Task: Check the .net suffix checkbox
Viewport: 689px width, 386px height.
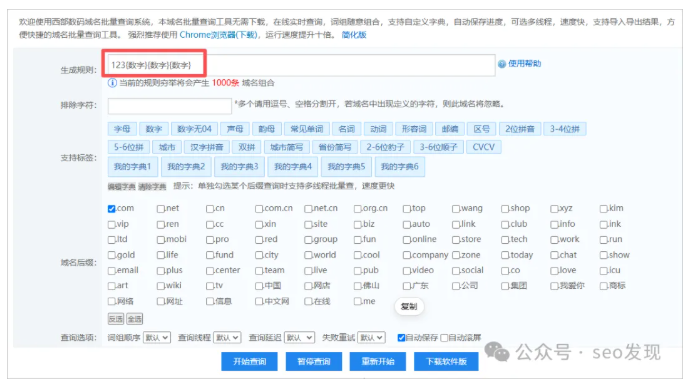Action: [161, 209]
